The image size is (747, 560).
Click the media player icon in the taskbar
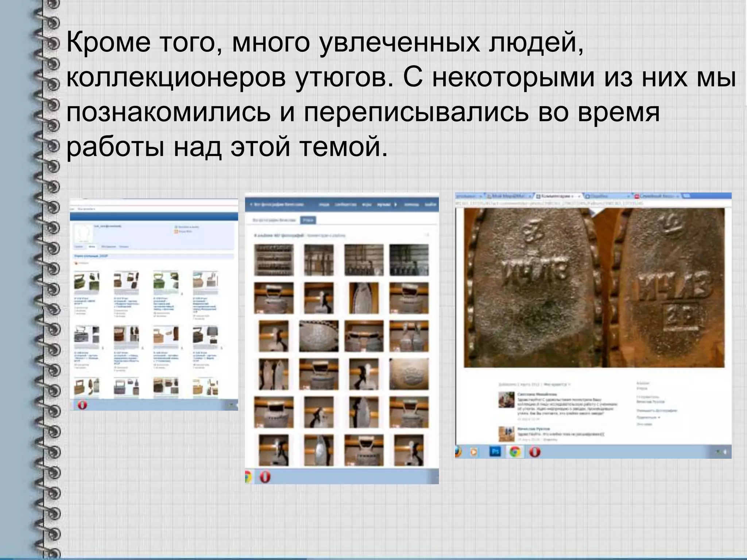pyautogui.click(x=474, y=452)
